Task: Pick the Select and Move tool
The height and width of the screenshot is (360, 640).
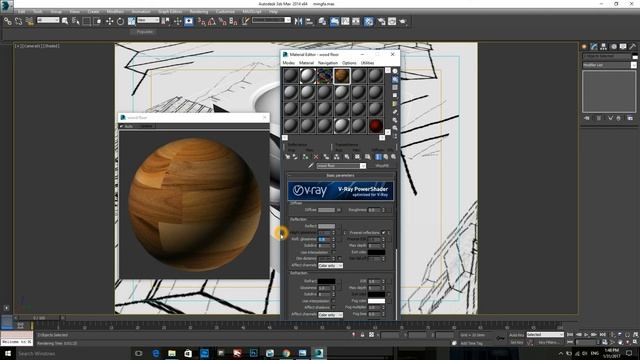Action: tap(109, 21)
